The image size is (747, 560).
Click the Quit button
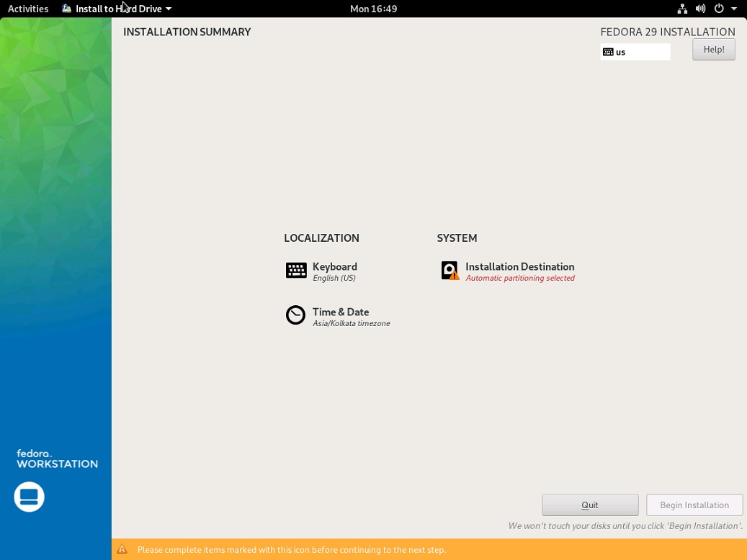pyautogui.click(x=590, y=505)
